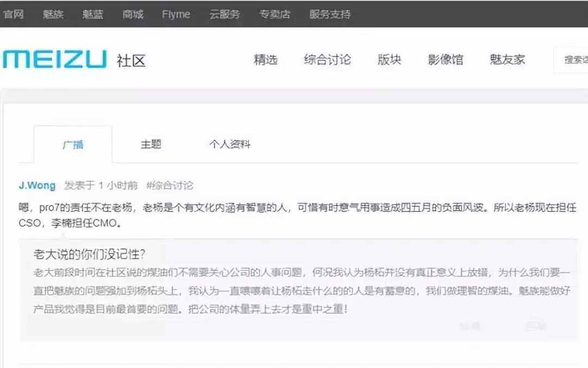This screenshot has width=588, height=368.
Task: Open the 个人资料 tab
Action: point(230,143)
